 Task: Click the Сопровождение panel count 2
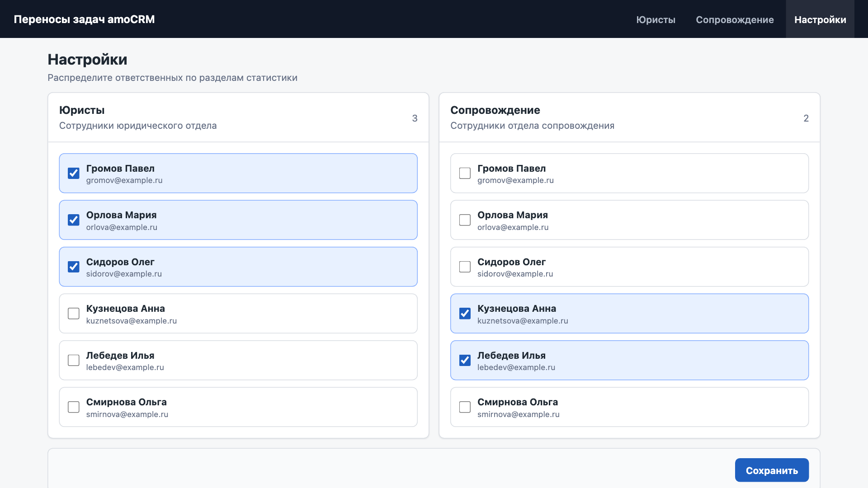tap(806, 118)
